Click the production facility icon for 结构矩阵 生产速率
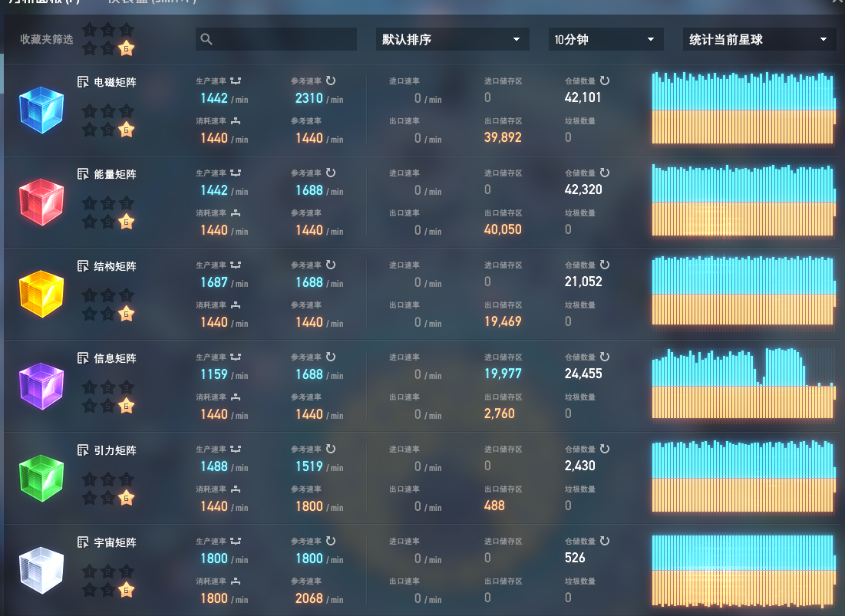The image size is (845, 616). (236, 265)
